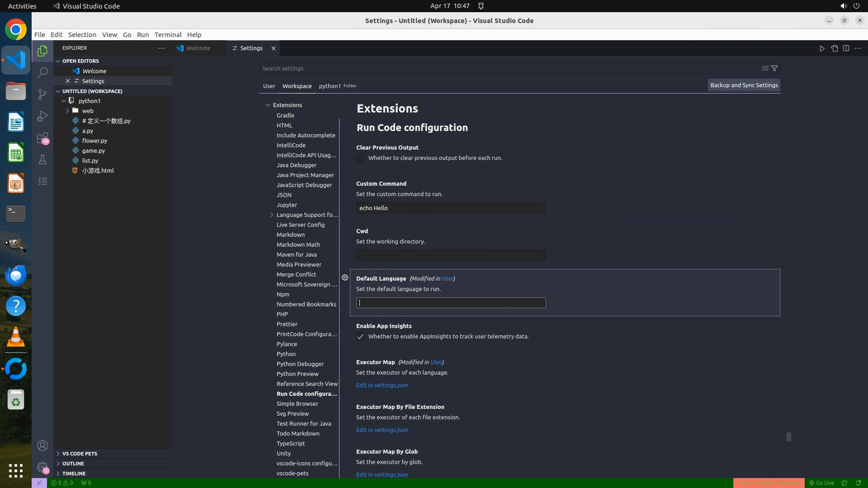Click gear icon beside Default Language setting

click(x=345, y=278)
